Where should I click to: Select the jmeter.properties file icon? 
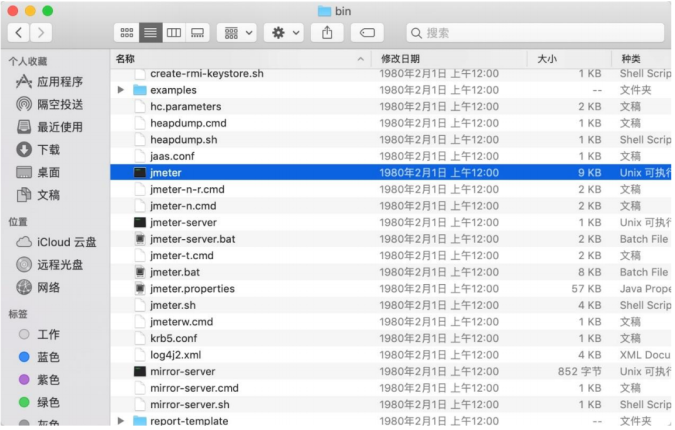point(140,288)
